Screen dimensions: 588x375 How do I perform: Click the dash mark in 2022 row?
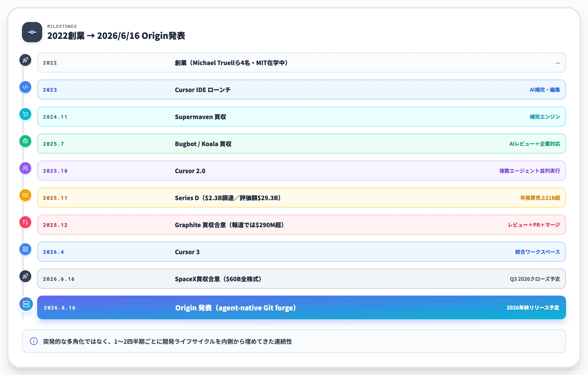coord(558,63)
